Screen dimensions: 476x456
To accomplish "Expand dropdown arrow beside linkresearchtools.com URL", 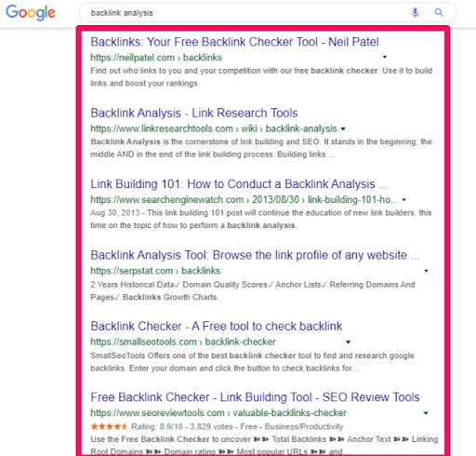I will [343, 128].
